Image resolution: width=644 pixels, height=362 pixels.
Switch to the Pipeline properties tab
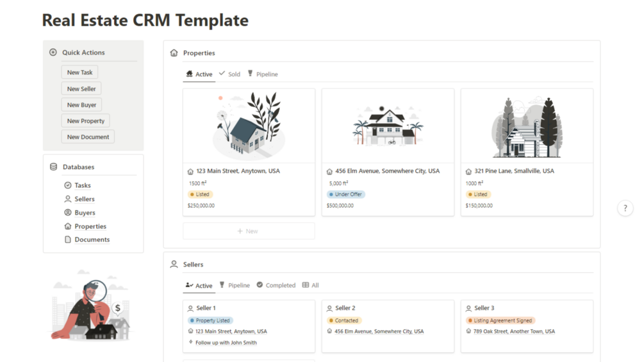pos(263,74)
